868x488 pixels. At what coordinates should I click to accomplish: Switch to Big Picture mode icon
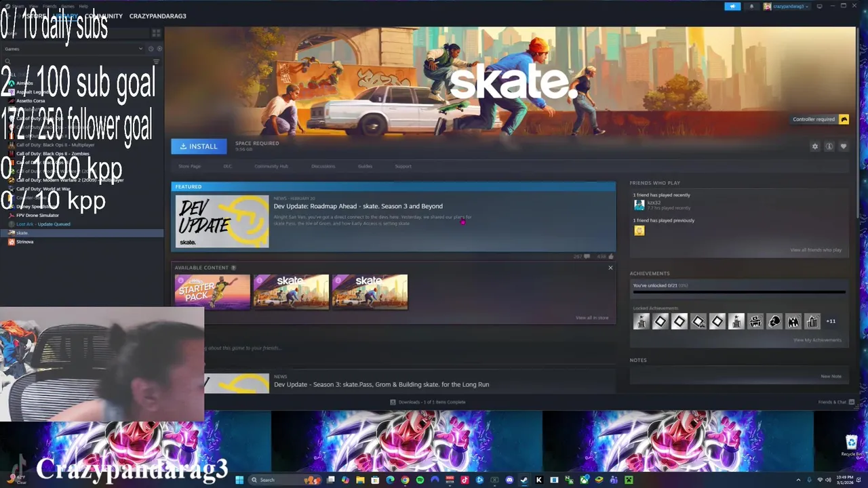click(819, 6)
